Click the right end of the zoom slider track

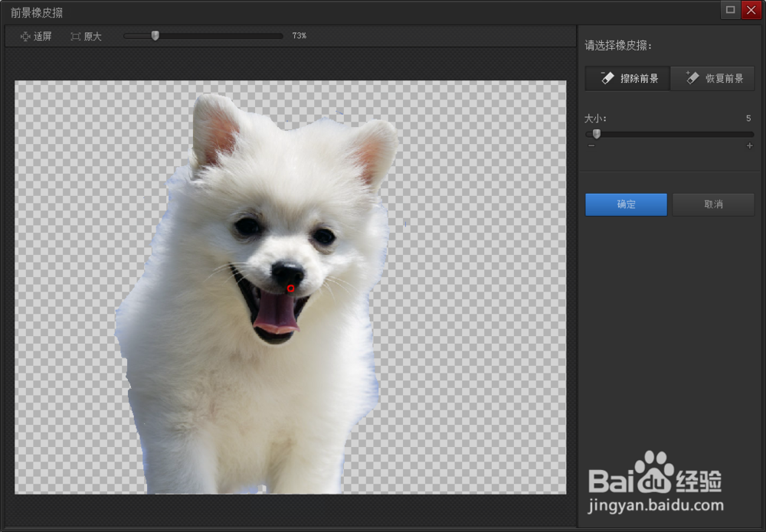(x=280, y=36)
